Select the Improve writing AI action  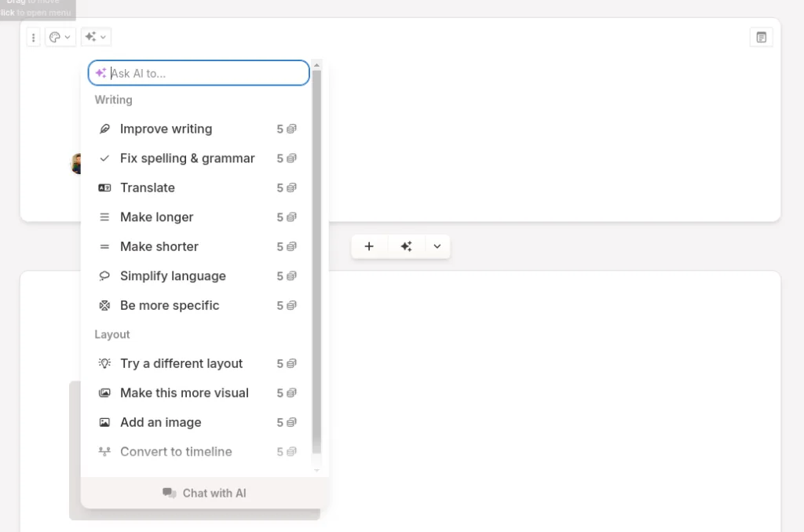coord(166,129)
